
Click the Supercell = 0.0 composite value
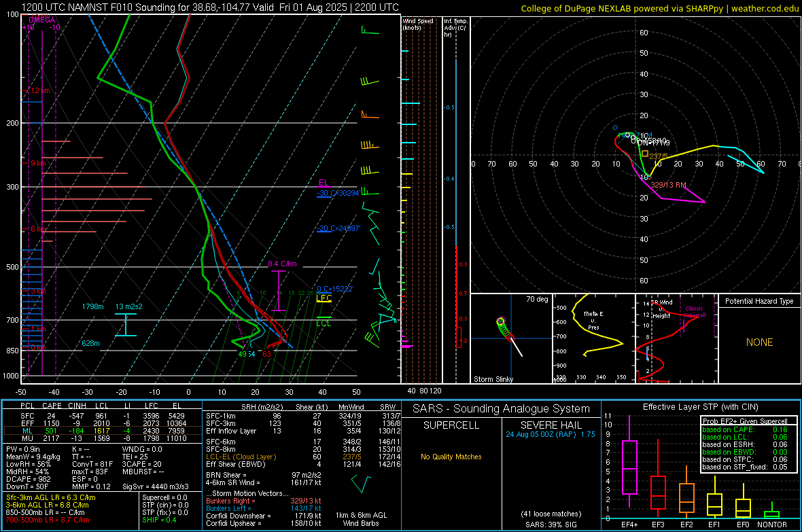pyautogui.click(x=164, y=497)
